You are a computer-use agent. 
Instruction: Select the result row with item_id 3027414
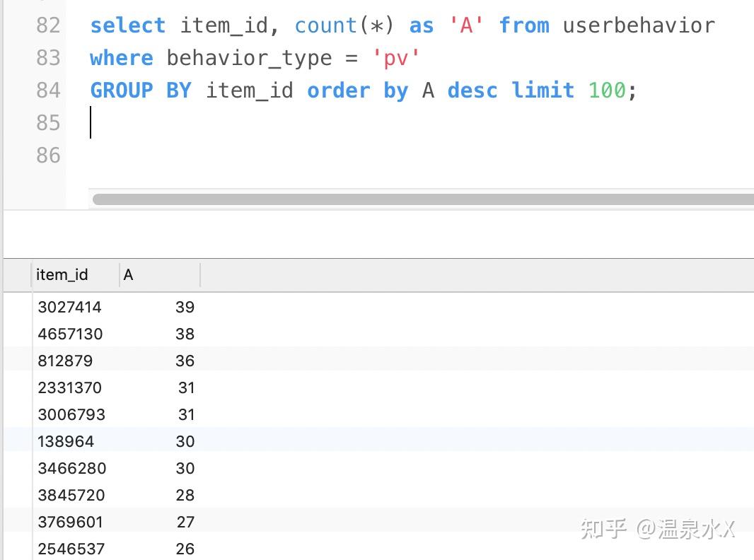pos(70,307)
